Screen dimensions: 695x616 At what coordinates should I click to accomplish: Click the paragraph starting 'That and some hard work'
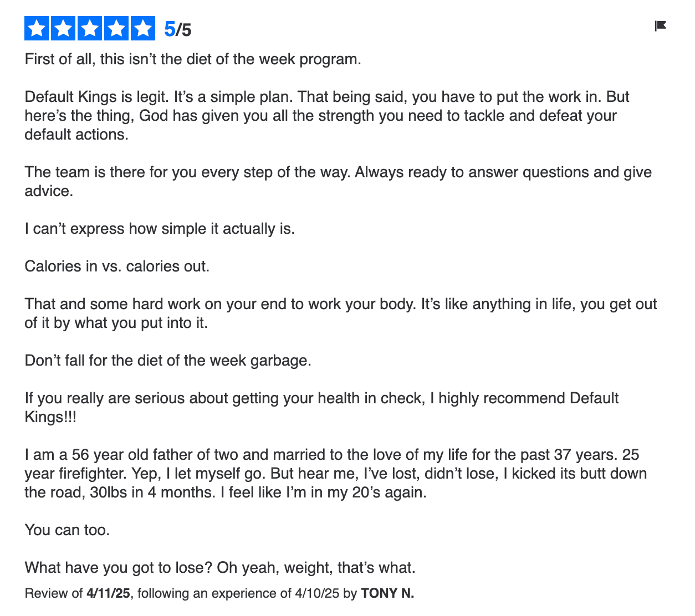[341, 313]
